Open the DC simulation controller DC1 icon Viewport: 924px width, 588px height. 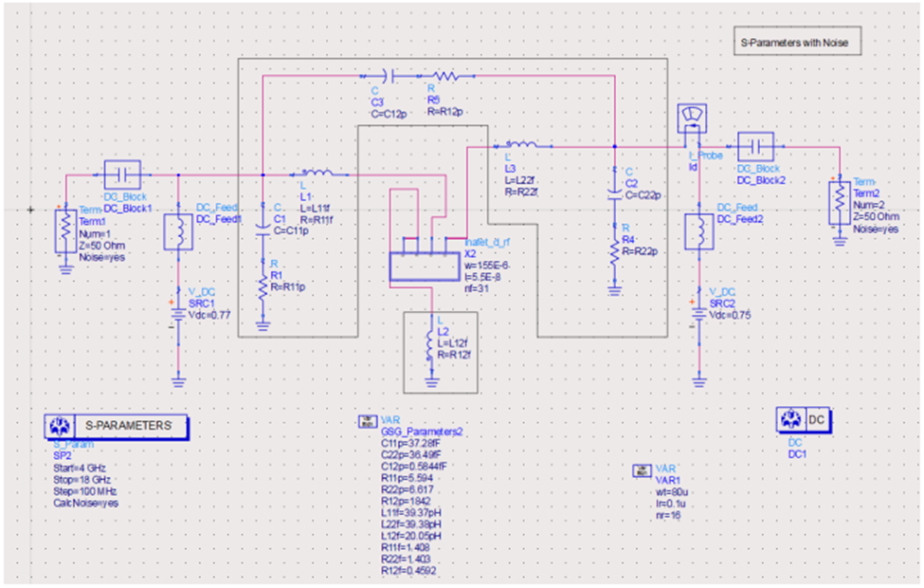790,418
